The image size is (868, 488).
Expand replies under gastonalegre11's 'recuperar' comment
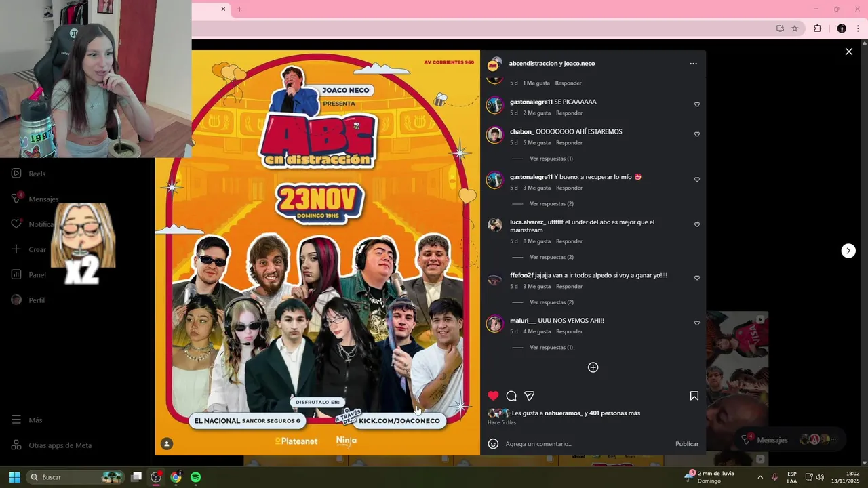pos(551,204)
